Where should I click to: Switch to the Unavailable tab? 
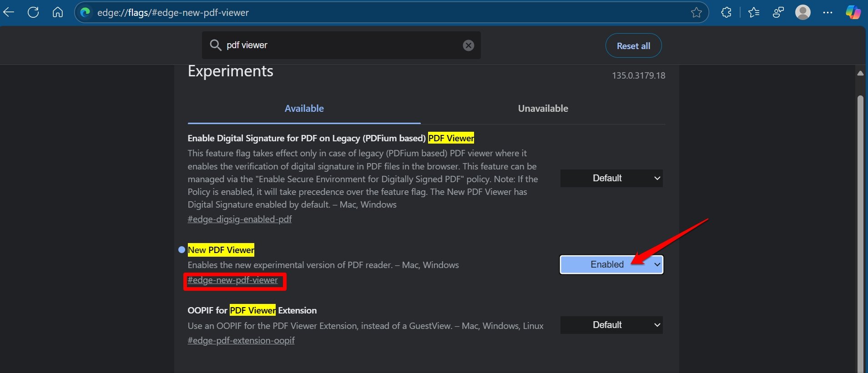543,109
